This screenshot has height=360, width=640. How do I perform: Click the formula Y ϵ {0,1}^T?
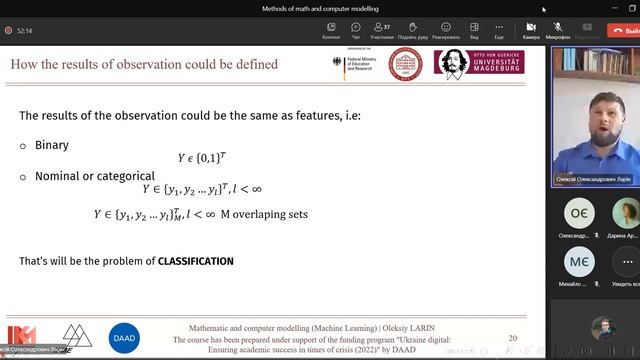[x=202, y=158]
